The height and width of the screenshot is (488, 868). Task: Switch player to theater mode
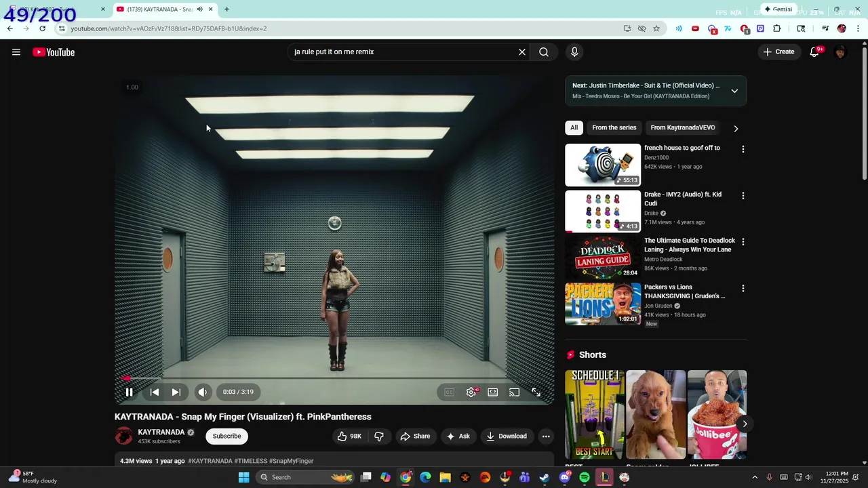pos(493,392)
